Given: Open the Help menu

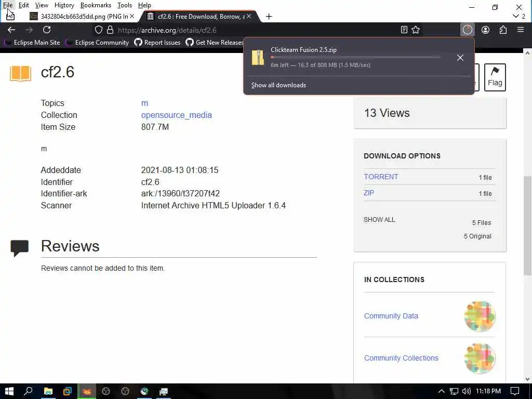Looking at the screenshot, I should click(x=144, y=5).
